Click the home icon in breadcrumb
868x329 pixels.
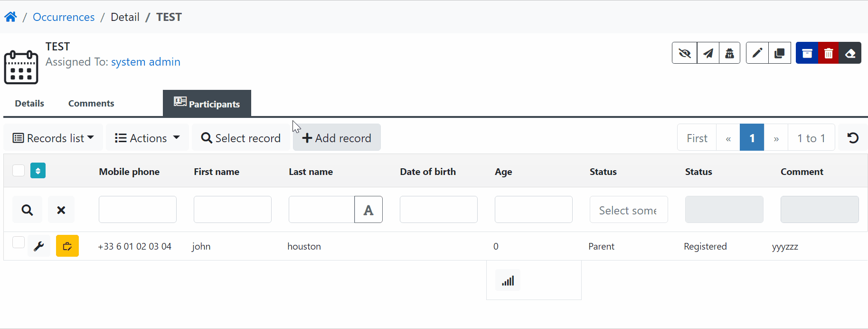pyautogui.click(x=10, y=17)
